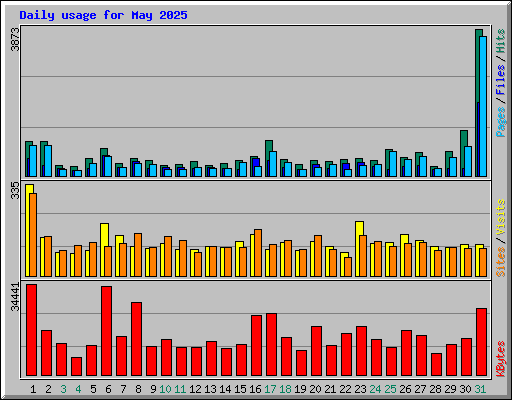The height and width of the screenshot is (400, 512).
Task: Click day 8 on the date axis
Action: (x=138, y=389)
